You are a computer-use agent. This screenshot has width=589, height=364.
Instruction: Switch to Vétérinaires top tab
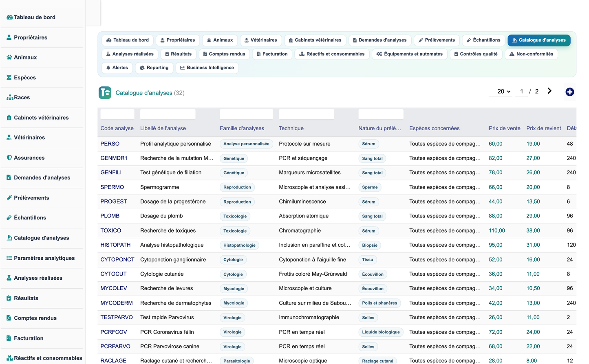pyautogui.click(x=261, y=40)
